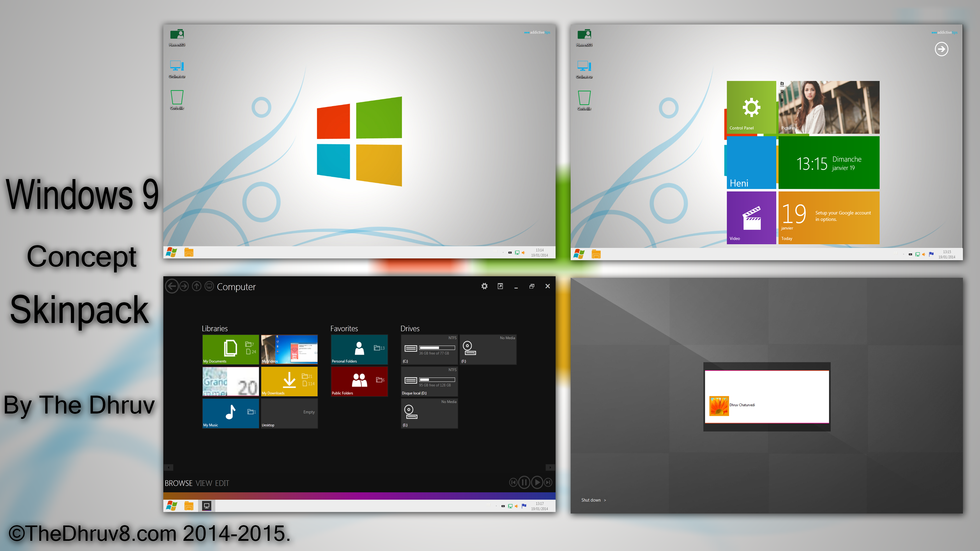Open the Control Panel tile
Viewport: 980px width, 551px height.
point(751,107)
